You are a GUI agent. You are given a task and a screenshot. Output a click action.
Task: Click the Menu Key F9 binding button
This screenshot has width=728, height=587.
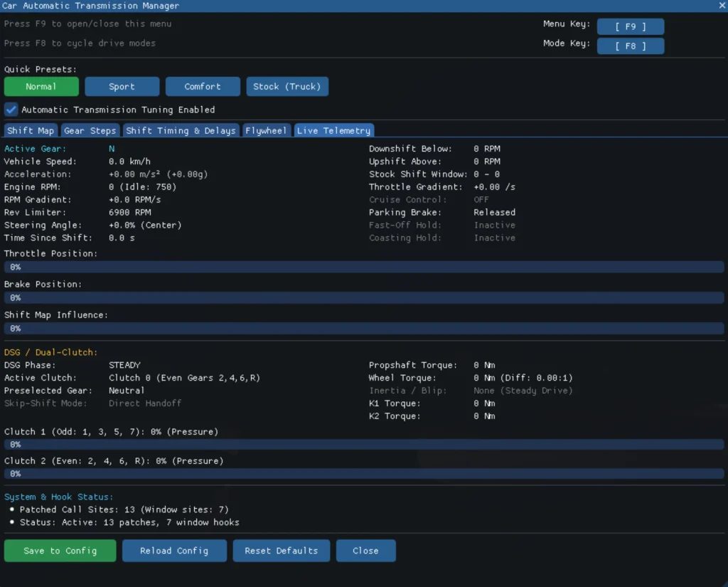pyautogui.click(x=630, y=26)
